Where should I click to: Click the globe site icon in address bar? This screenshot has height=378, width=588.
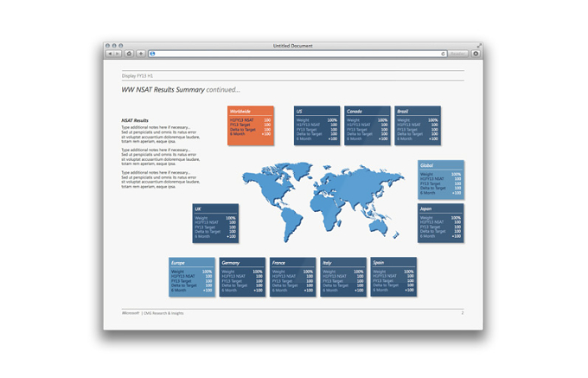[x=152, y=54]
